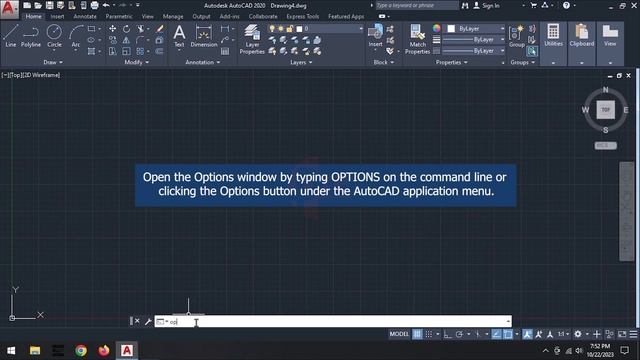Viewport: 640px width, 360px height.
Task: Use Match Properties tool
Action: [417, 39]
